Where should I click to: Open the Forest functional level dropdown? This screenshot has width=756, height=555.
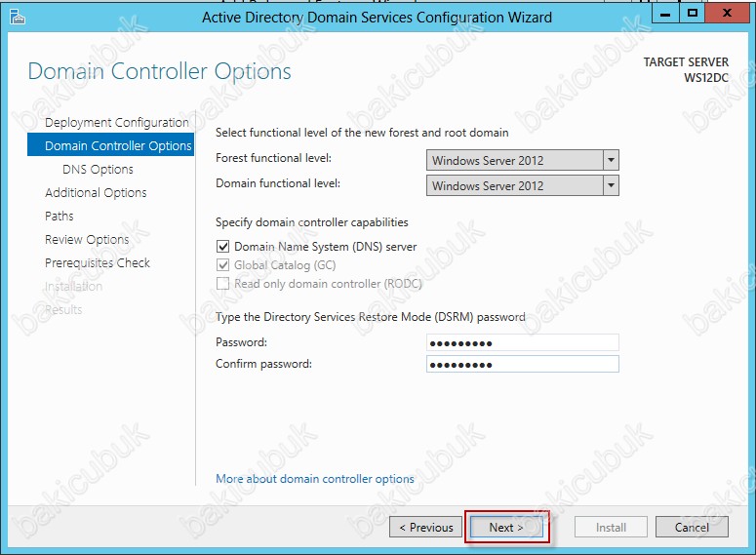tap(522, 160)
